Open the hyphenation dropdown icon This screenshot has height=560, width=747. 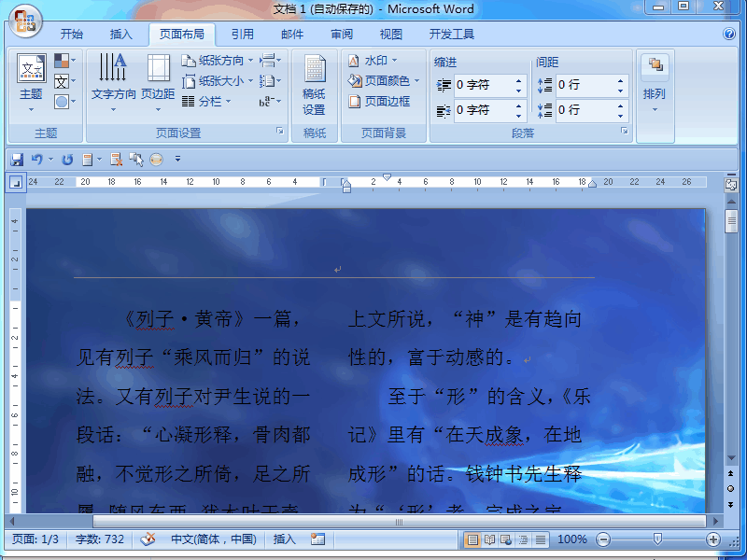coord(270,102)
